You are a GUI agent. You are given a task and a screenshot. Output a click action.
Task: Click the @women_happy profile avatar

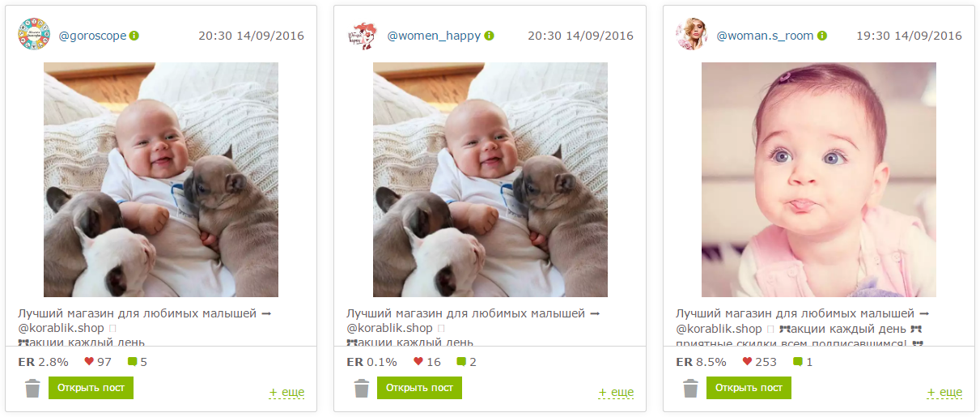click(363, 34)
